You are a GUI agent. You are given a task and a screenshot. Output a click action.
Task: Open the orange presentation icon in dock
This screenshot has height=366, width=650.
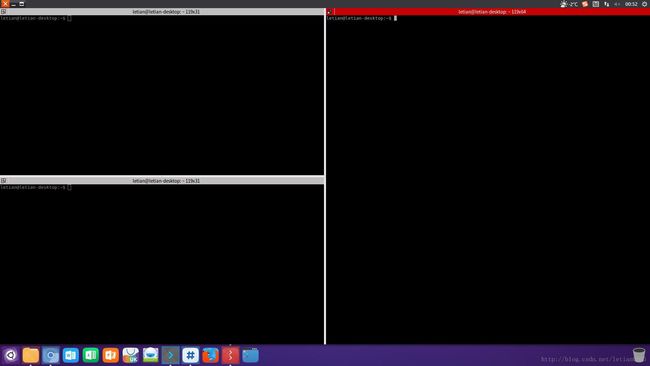point(111,355)
